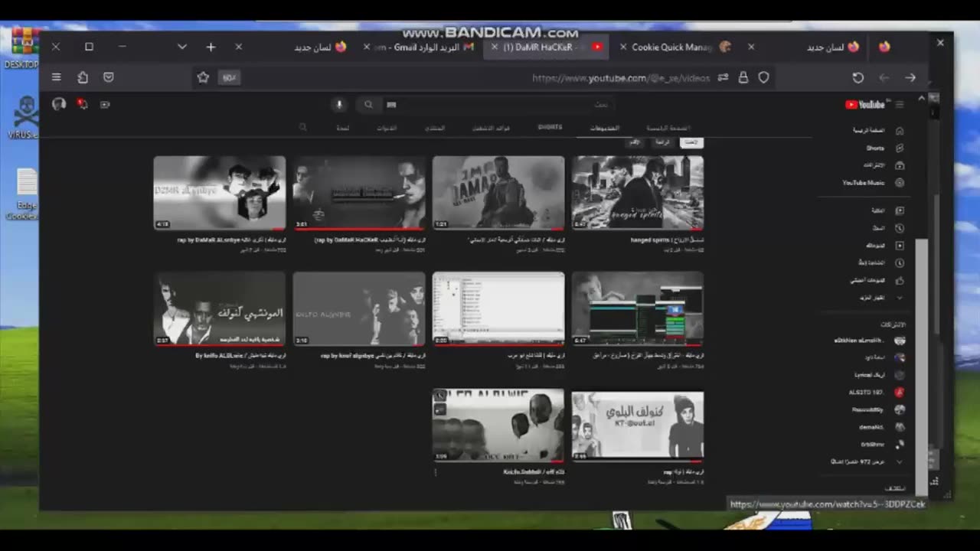Viewport: 980px width, 551px height.
Task: Open Home in YouTube sidebar
Action: tap(879, 130)
